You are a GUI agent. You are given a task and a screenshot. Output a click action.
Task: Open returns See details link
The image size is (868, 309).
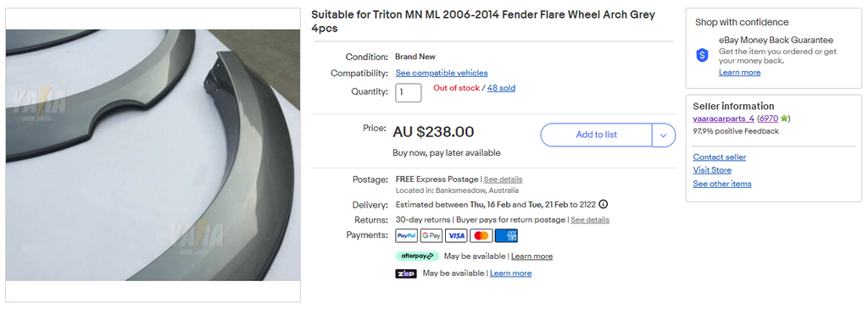point(590,220)
